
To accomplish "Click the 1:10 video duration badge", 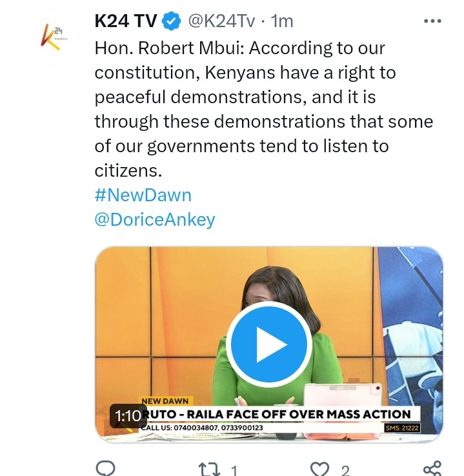I will [128, 415].
